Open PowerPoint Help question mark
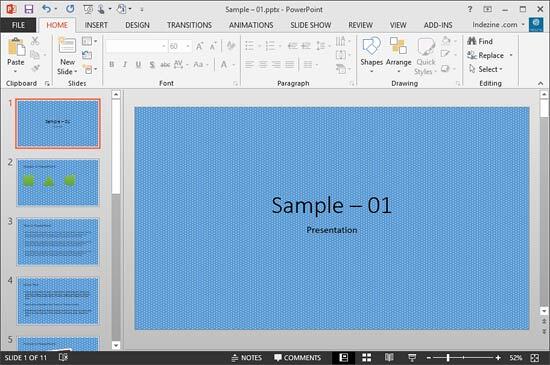The height and width of the screenshot is (365, 550). pyautogui.click(x=470, y=9)
